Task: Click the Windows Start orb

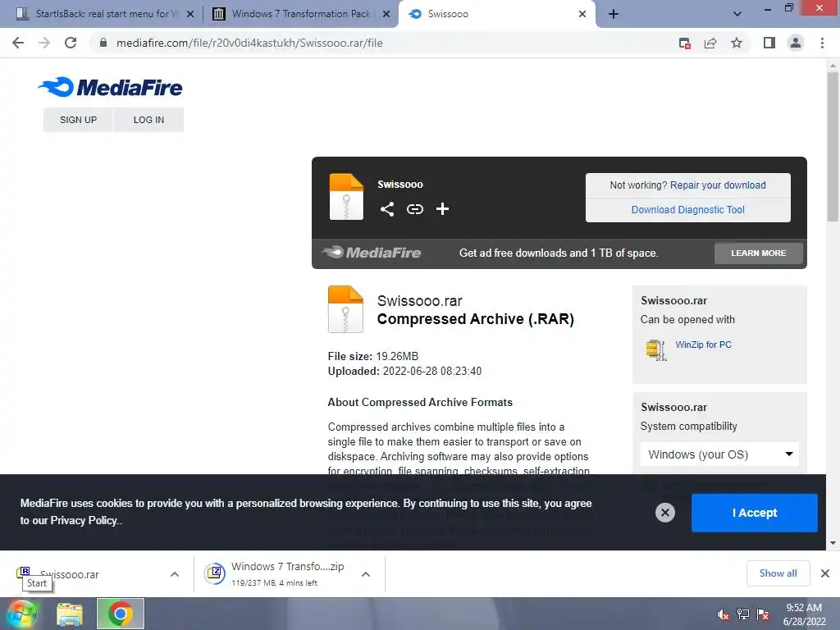Action: pyautogui.click(x=21, y=614)
